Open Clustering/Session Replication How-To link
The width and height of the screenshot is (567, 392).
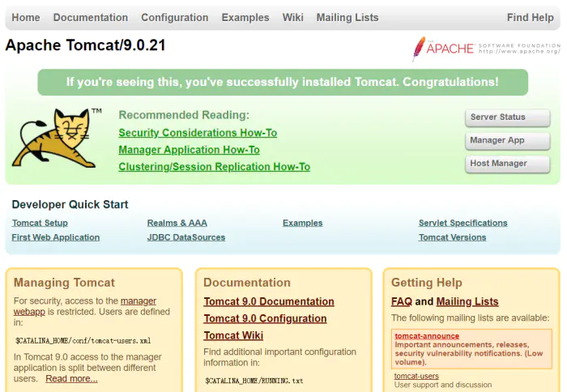(x=215, y=167)
